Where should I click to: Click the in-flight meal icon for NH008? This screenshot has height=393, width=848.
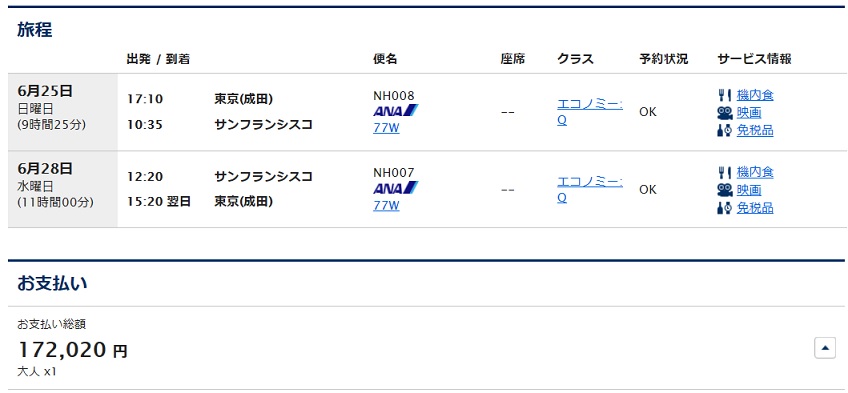[x=724, y=96]
